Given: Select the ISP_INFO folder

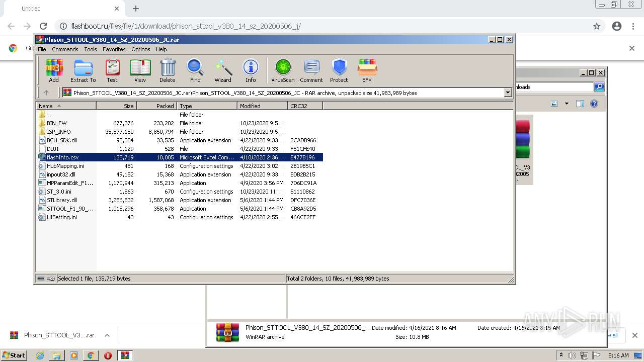Looking at the screenshot, I should pyautogui.click(x=180, y=132).
